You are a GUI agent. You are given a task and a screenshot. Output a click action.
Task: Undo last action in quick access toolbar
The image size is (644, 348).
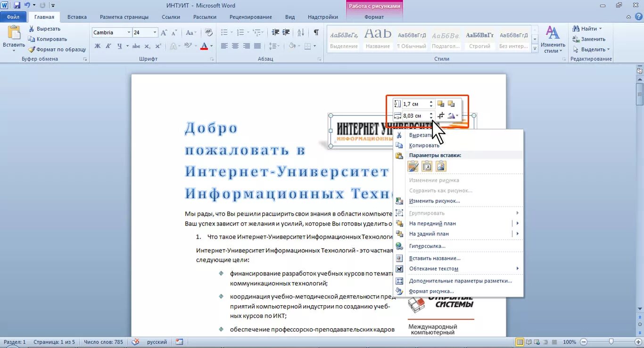(x=27, y=5)
